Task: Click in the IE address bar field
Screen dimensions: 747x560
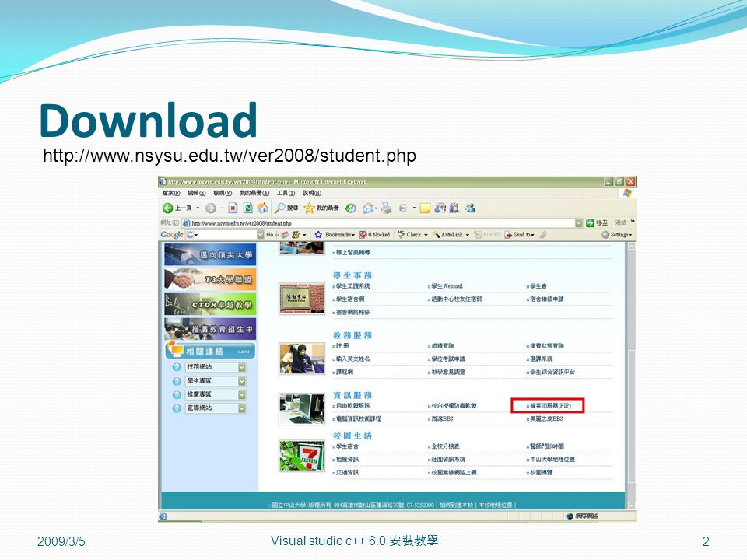Action: [x=379, y=223]
